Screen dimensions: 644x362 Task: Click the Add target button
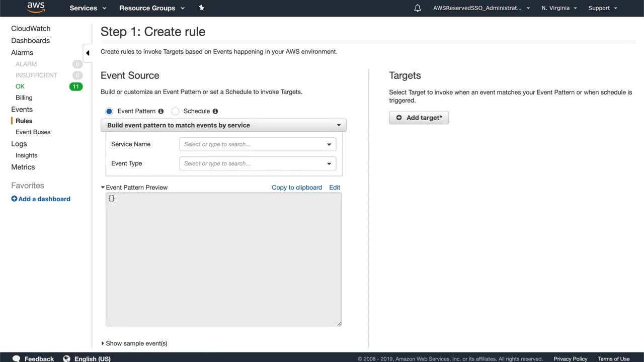pos(419,118)
